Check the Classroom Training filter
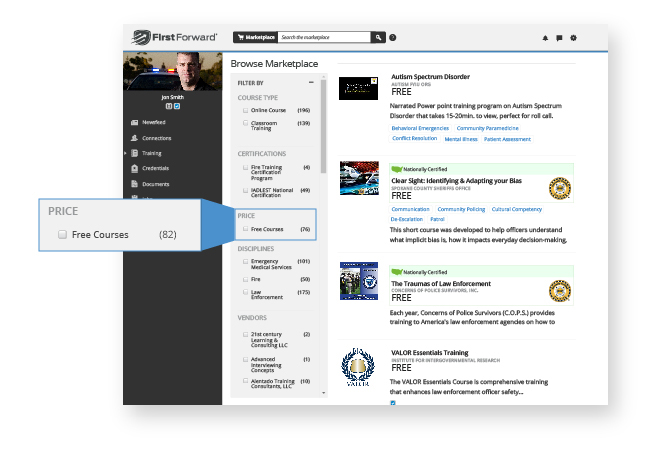Viewport: 660px width, 450px height. point(245,123)
